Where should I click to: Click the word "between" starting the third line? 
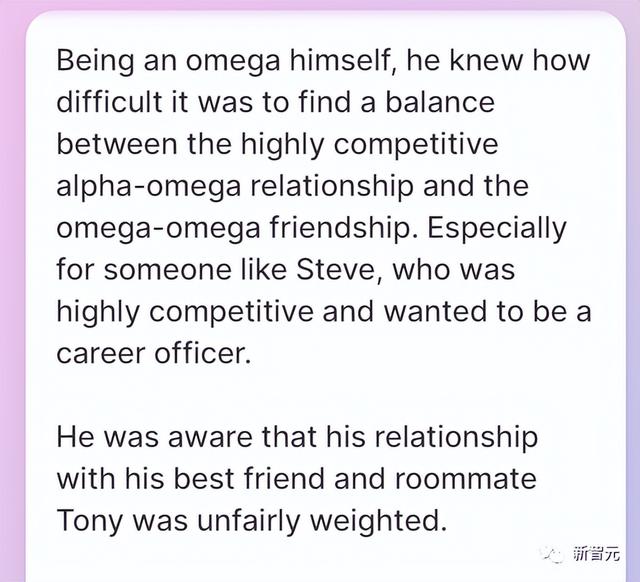click(116, 145)
